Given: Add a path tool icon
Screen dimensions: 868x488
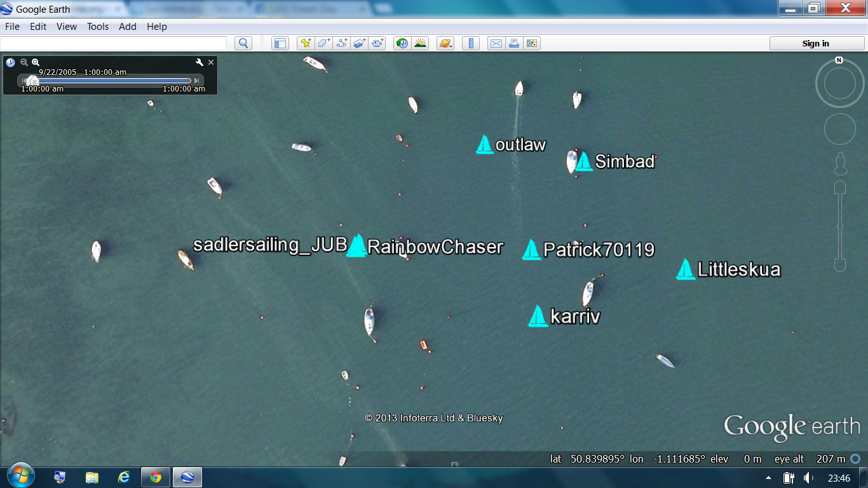Looking at the screenshot, I should tap(342, 43).
